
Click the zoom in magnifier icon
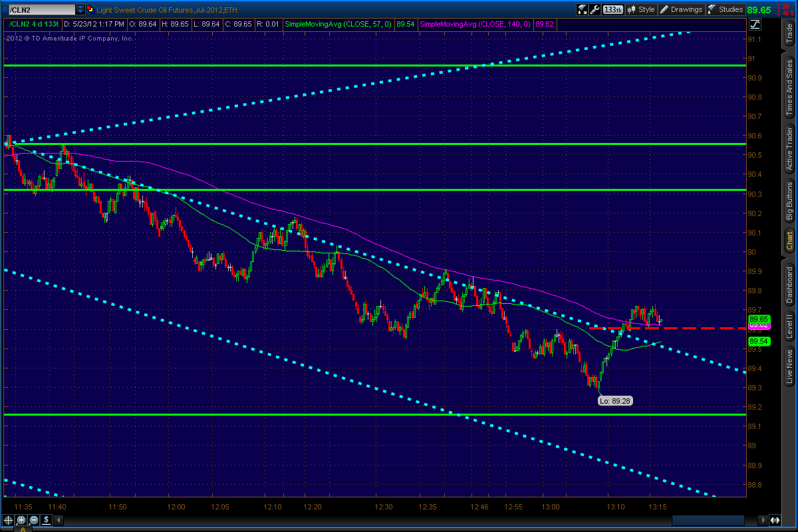(21, 520)
